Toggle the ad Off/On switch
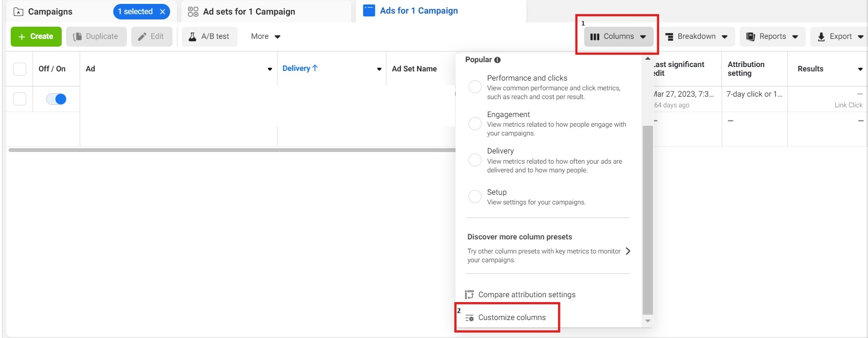 [x=56, y=99]
